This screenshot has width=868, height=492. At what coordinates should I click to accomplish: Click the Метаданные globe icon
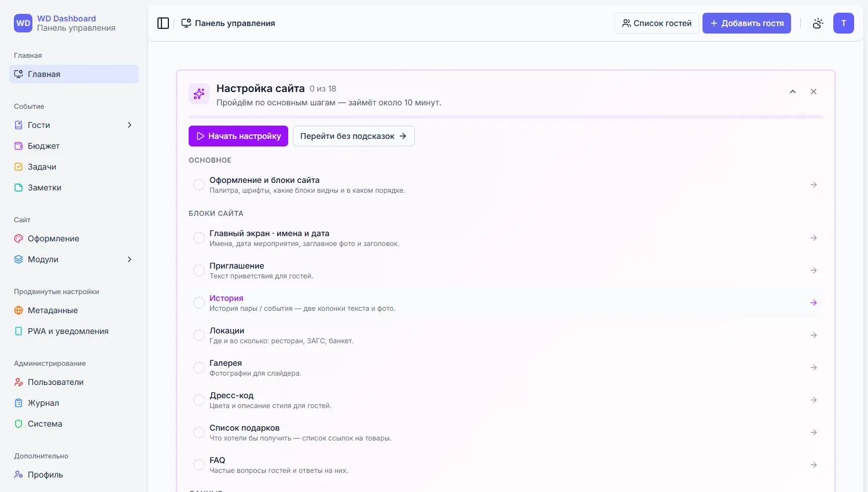(19, 310)
